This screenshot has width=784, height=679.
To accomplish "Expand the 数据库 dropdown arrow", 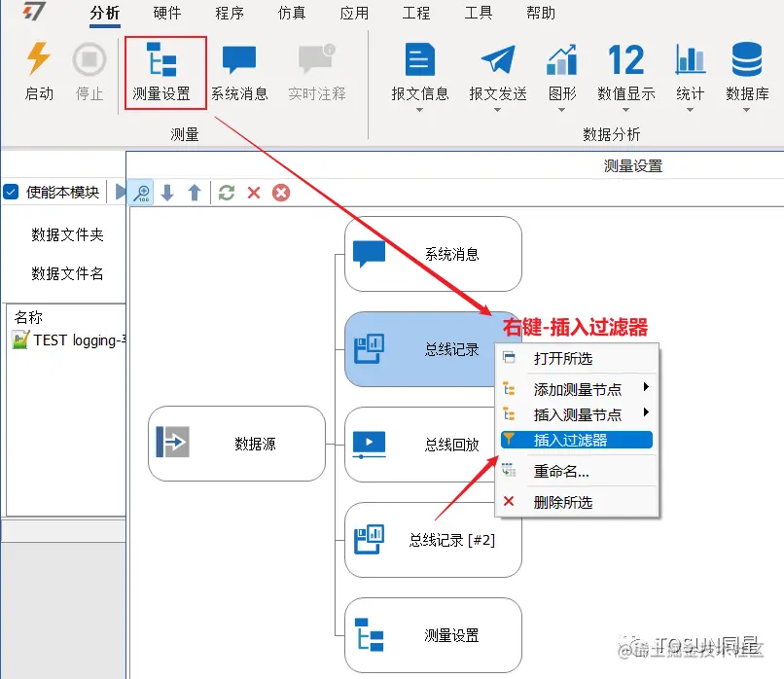I will coord(746,110).
